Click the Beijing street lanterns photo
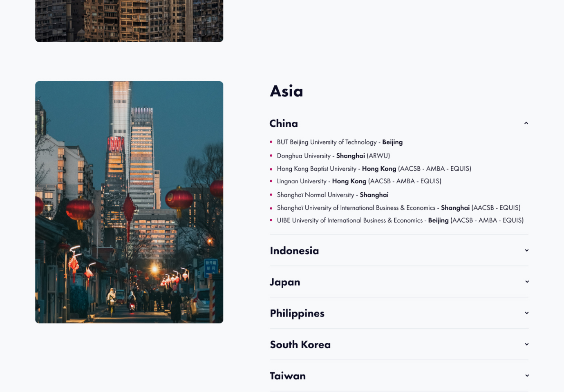564x392 pixels. click(x=129, y=202)
